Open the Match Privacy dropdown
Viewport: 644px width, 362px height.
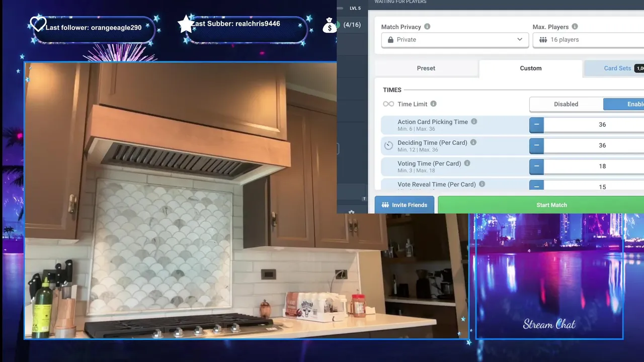tap(455, 40)
